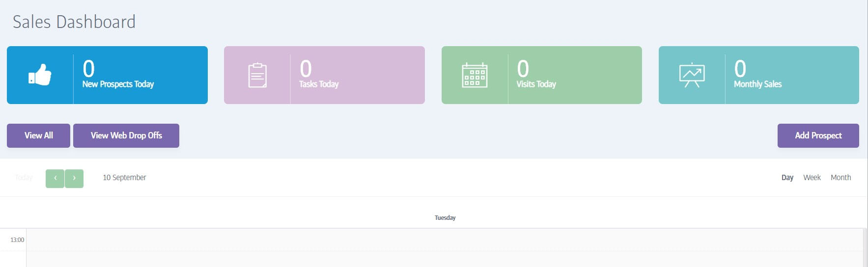Open the New Prospects Today card
Viewport: 868px width, 267px height.
[107, 75]
